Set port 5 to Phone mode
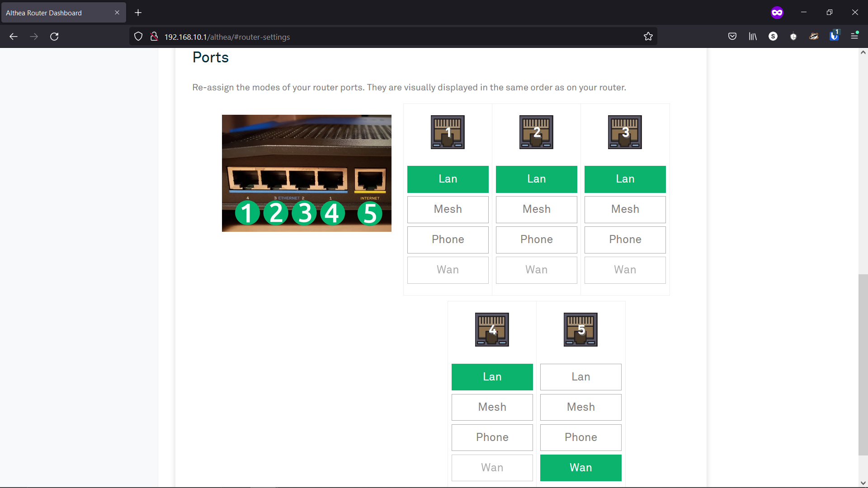Viewport: 868px width, 488px height. 580,438
